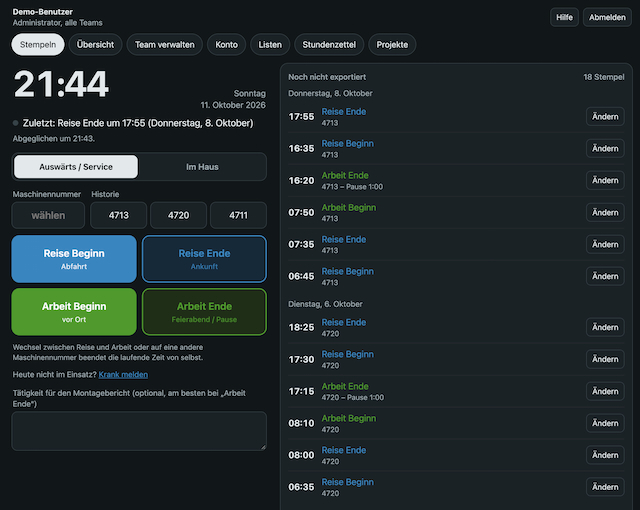Click '4713 – Pause 1:00' detail text
640x510 pixels.
(x=352, y=187)
